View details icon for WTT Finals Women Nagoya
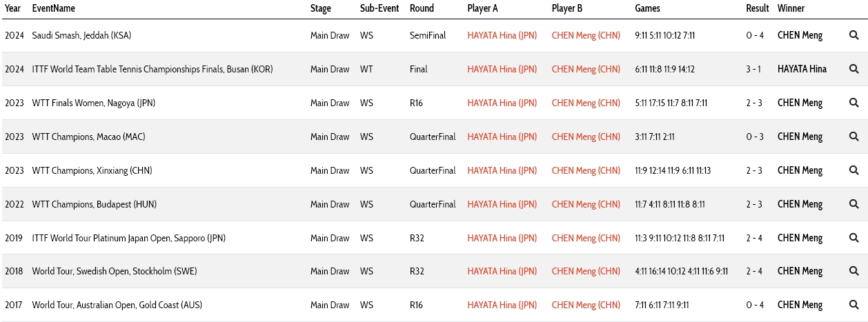 [854, 103]
